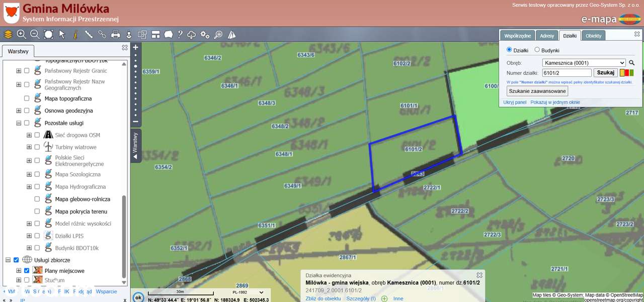Viewport: 644px width, 302px height.
Task: Select the zoom in magnifier tool
Action: tap(22, 34)
